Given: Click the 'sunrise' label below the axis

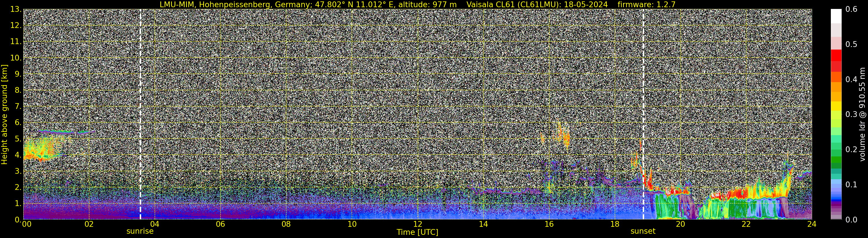Looking at the screenshot, I should tap(140, 231).
